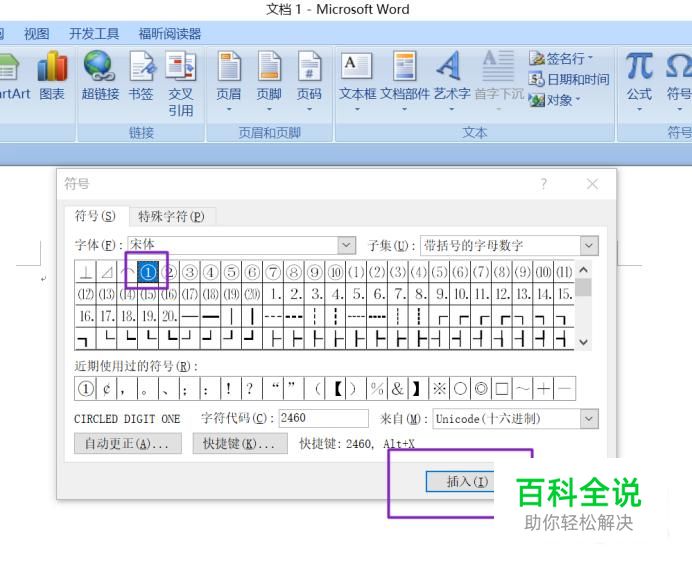Click the 字符代码 input field
The height and width of the screenshot is (567, 692).
pyautogui.click(x=323, y=418)
